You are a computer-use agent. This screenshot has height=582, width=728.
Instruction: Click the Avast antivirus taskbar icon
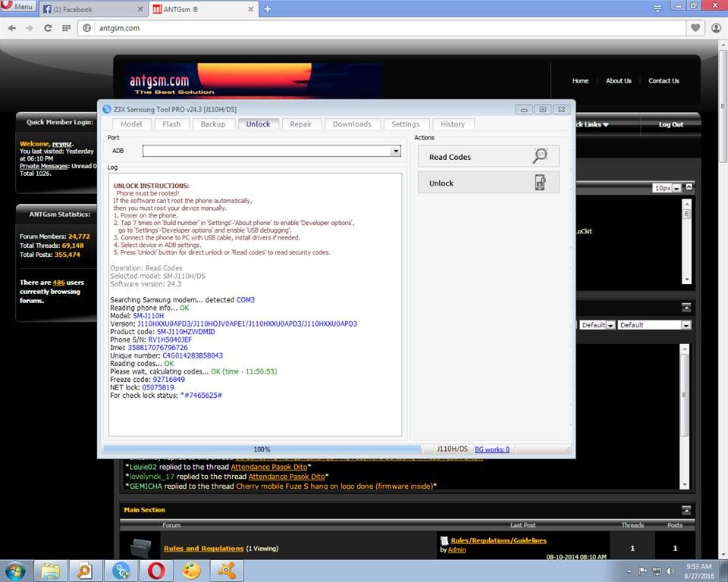(226, 570)
